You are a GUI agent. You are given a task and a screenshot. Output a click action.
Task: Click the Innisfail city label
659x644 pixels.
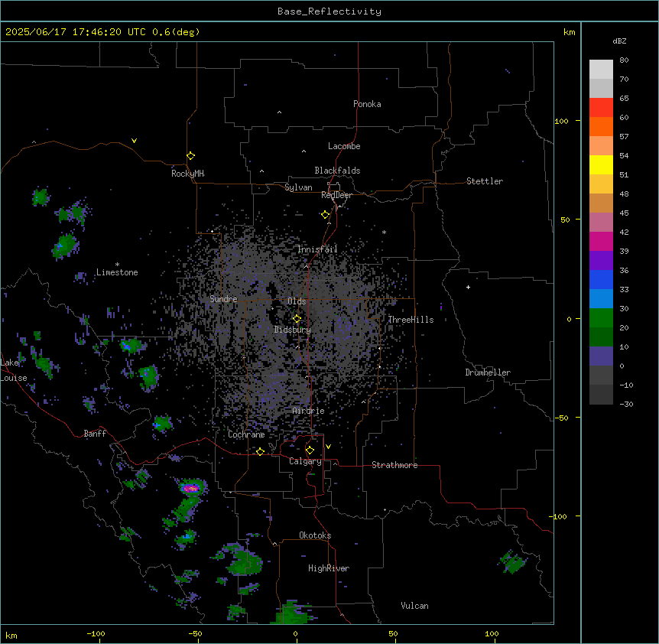[x=317, y=249]
